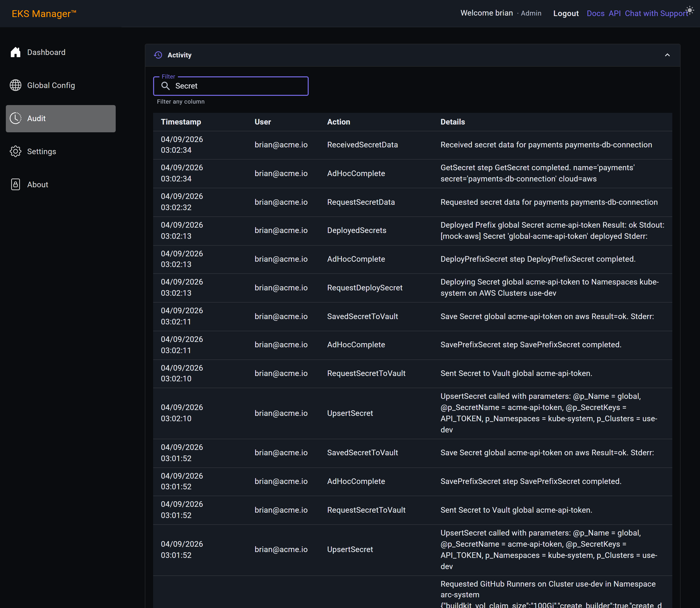Click brian@acme.io in ReceivedSecretData row
700x608 pixels.
click(281, 145)
